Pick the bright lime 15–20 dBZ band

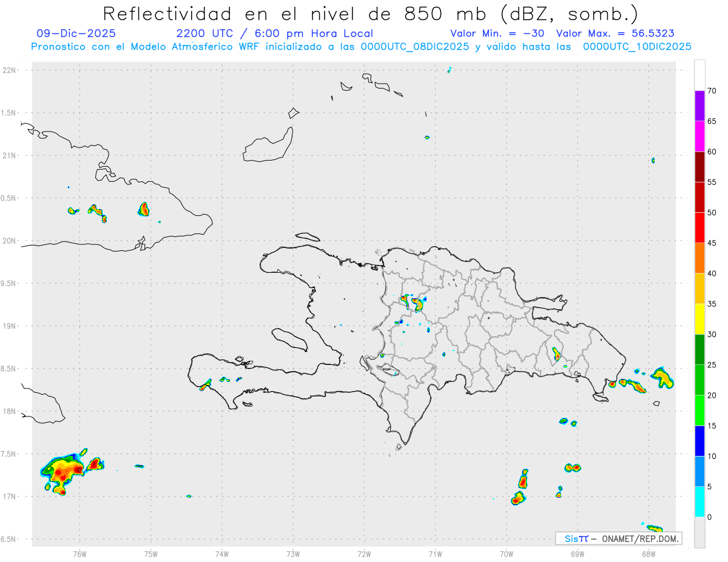tap(699, 410)
